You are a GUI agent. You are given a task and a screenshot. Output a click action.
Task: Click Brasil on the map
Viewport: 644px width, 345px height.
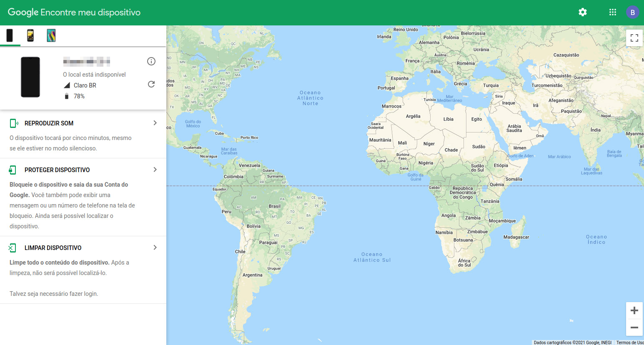(x=274, y=206)
